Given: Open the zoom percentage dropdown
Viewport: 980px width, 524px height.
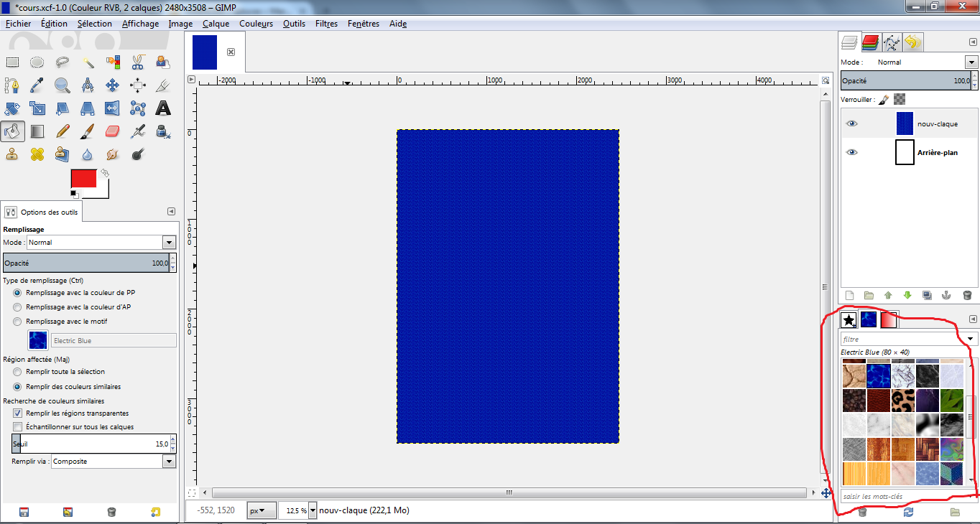Looking at the screenshot, I should [312, 511].
